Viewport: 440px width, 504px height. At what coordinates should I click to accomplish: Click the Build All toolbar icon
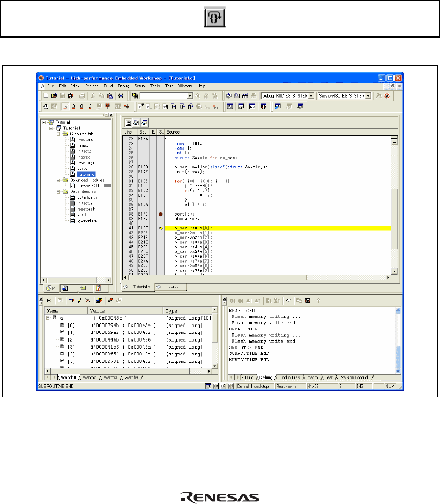pyautogui.click(x=245, y=95)
